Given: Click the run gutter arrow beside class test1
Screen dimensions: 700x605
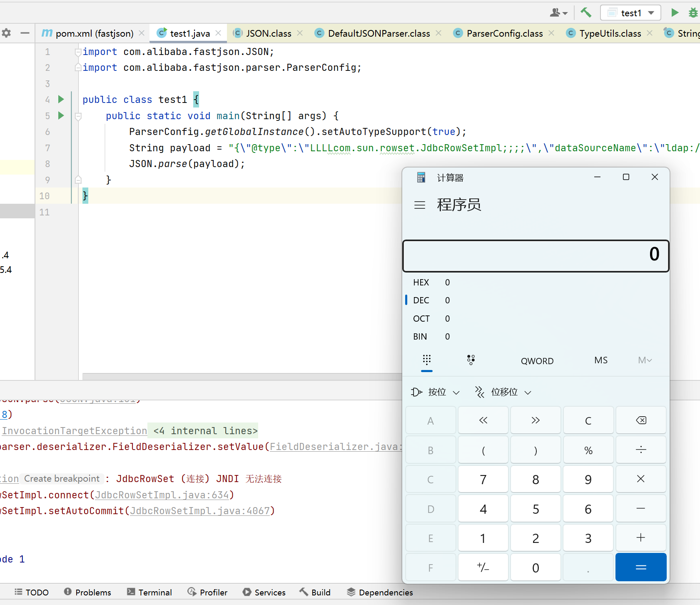Looking at the screenshot, I should (x=61, y=99).
